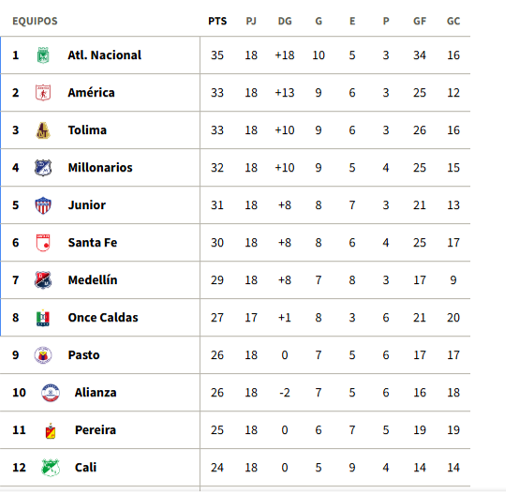Open the Alianza team name link
Viewport: 506px width, 492px height.
pos(96,393)
